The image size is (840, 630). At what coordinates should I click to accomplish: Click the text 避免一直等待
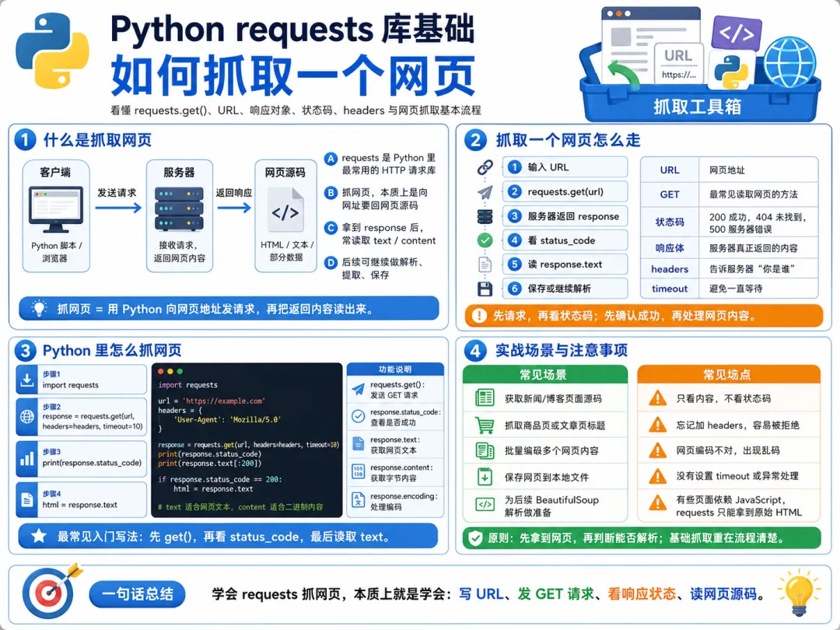[x=736, y=289]
